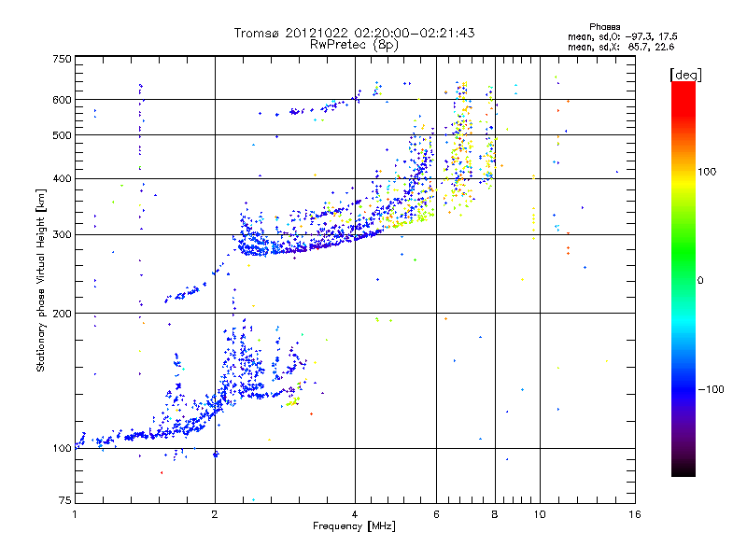Click the '200' y-axis tick label
This screenshot has width=747, height=560.
click(62, 314)
